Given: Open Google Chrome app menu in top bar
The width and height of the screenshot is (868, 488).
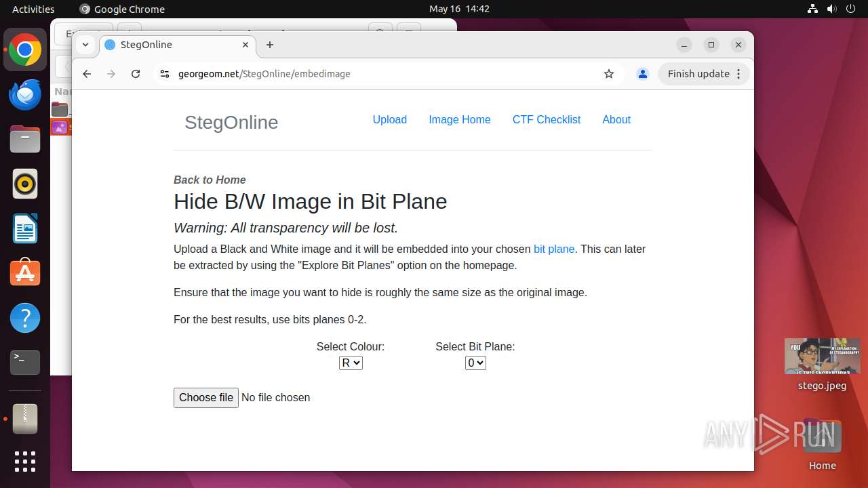Looking at the screenshot, I should click(x=122, y=9).
